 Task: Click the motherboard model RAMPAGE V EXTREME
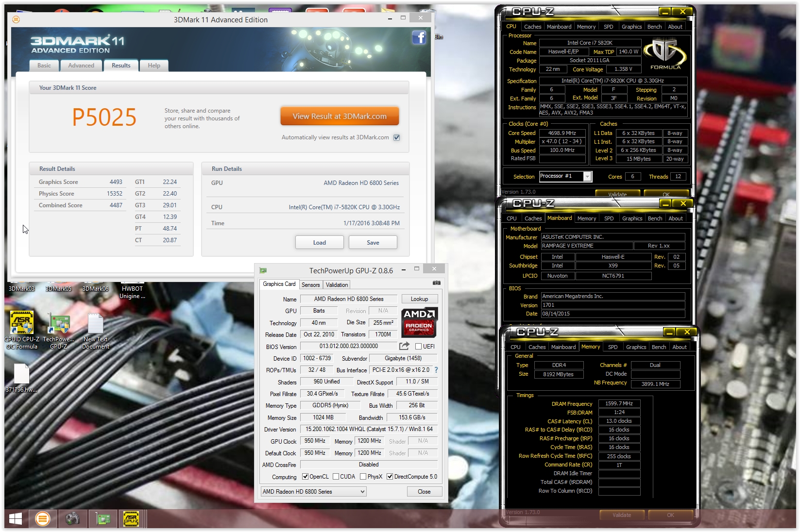click(587, 246)
